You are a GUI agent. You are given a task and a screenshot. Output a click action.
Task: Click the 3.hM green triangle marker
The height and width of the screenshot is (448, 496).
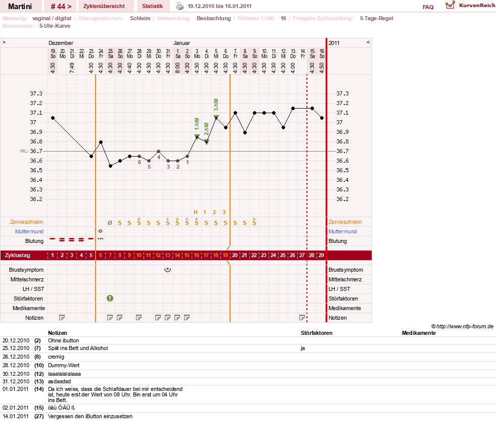click(x=216, y=118)
